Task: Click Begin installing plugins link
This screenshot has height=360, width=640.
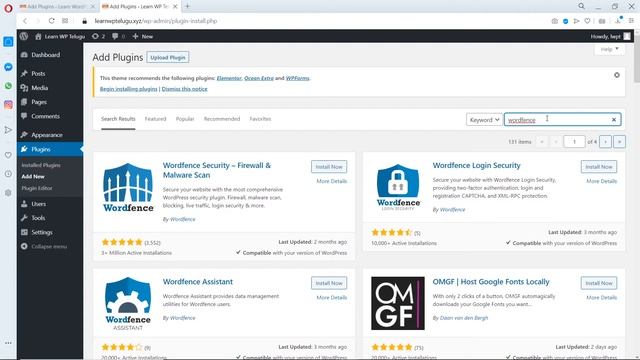Action: point(129,89)
